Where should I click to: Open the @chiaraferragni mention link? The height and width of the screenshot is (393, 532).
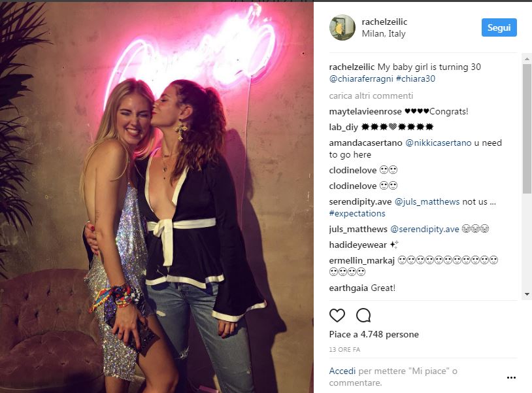(x=361, y=78)
